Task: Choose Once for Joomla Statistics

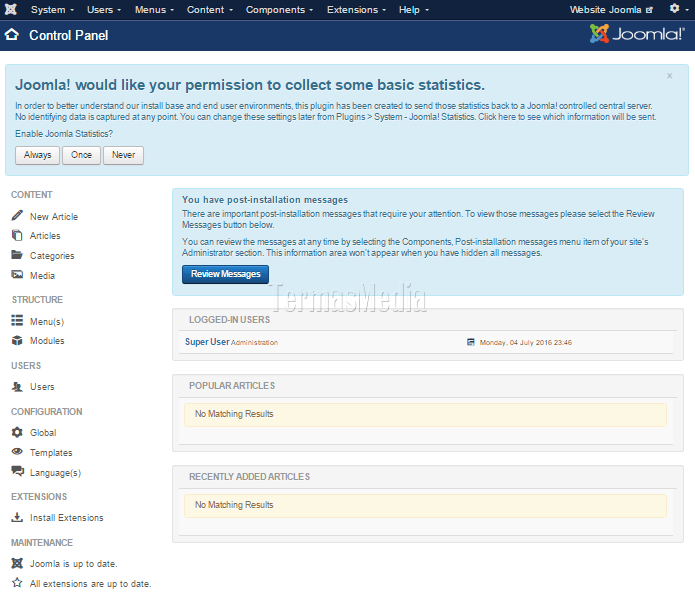Action: coord(82,155)
